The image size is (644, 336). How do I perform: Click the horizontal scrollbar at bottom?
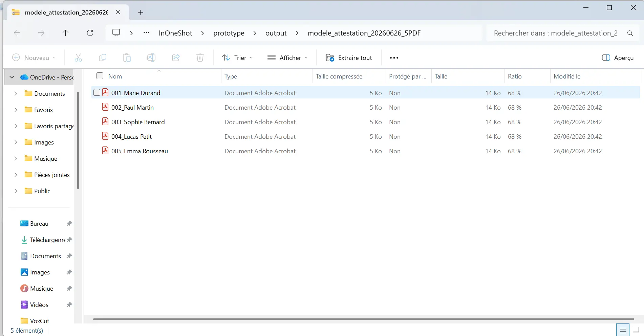pos(363,319)
